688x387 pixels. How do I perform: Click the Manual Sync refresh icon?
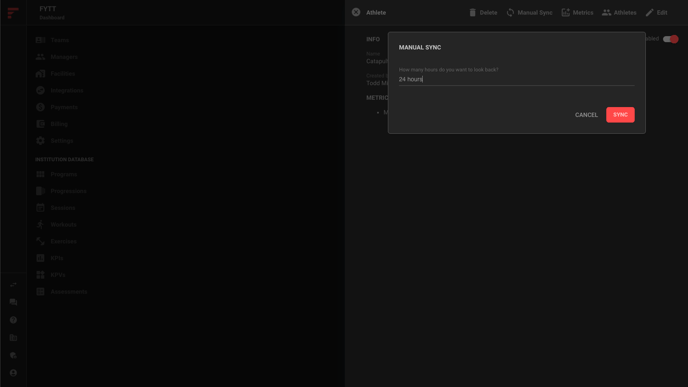point(510,13)
